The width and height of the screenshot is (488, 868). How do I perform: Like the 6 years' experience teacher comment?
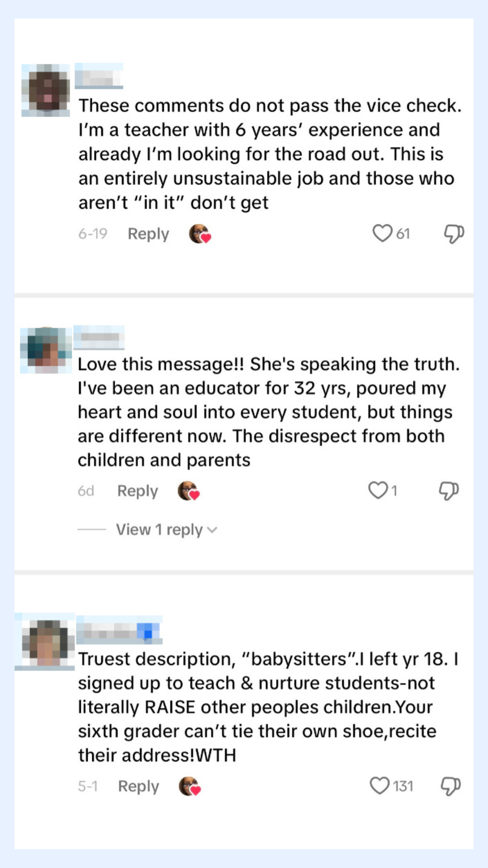point(382,233)
